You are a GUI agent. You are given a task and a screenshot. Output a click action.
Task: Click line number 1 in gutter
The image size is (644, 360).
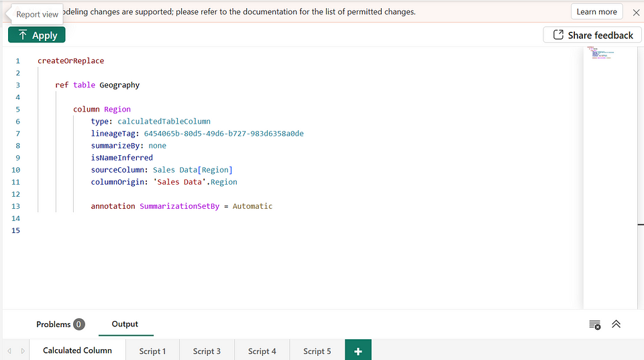point(17,61)
